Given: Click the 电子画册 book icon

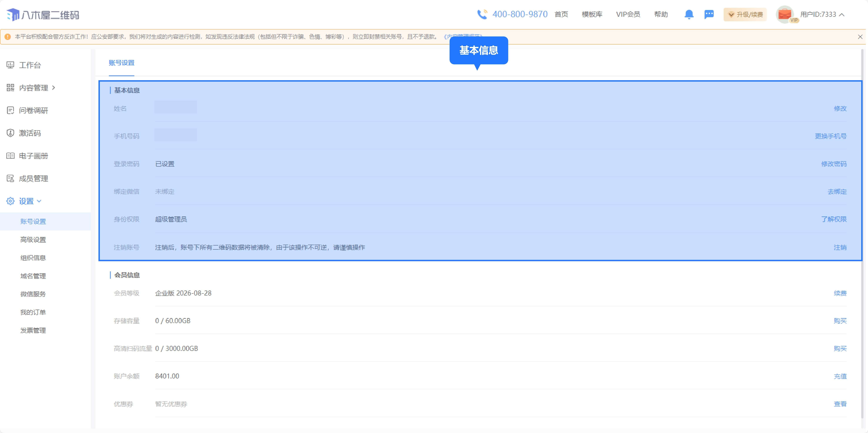Looking at the screenshot, I should 10,156.
